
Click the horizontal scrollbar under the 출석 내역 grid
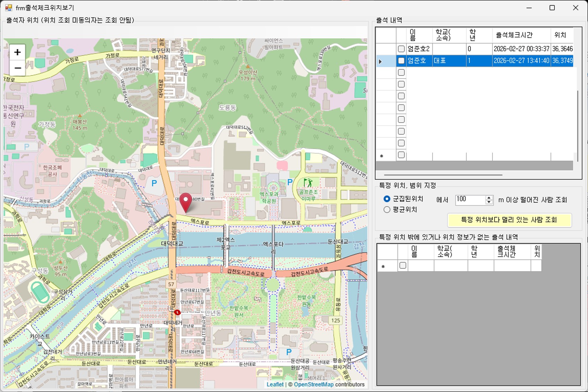coord(443,175)
